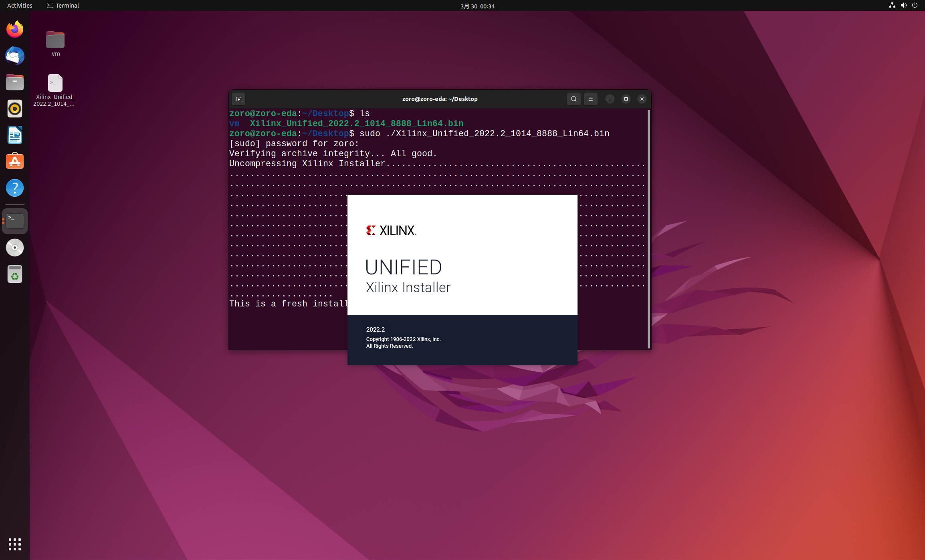This screenshot has height=560, width=925.
Task: Select the vm folder on desktop
Action: click(x=55, y=44)
